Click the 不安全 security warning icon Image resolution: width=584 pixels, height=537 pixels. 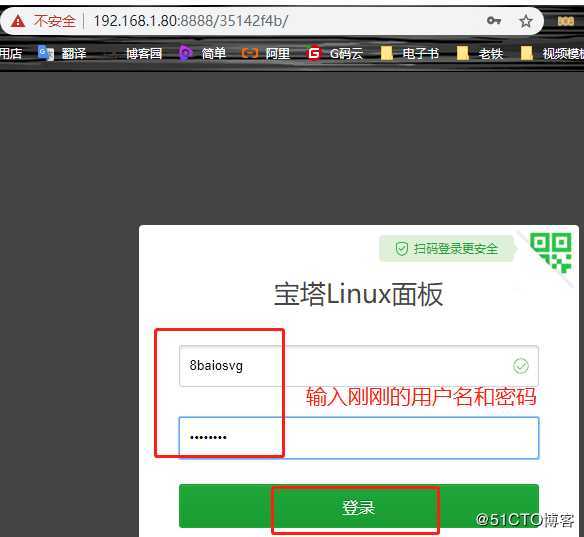[x=18, y=21]
